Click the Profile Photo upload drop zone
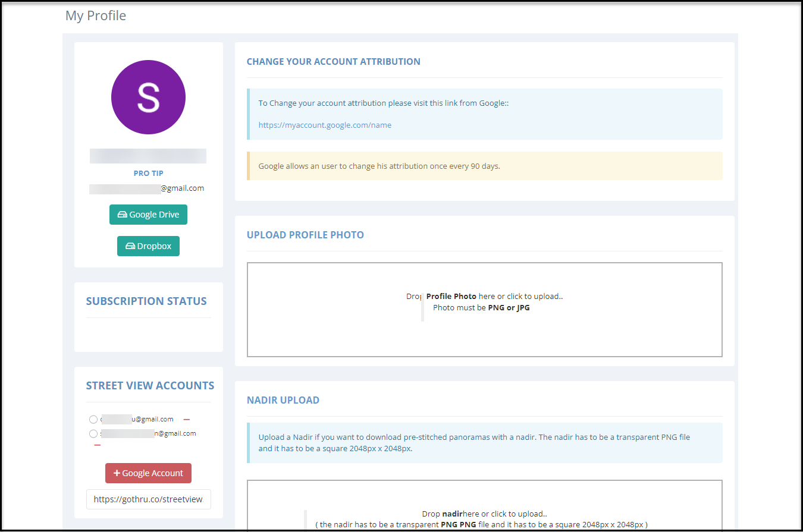The width and height of the screenshot is (803, 532). coord(485,310)
